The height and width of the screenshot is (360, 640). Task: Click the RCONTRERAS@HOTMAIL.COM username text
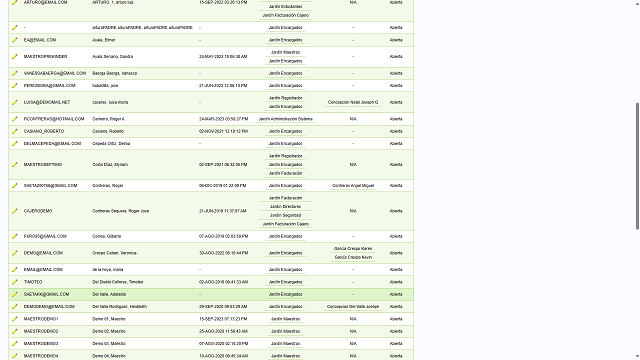tap(54, 119)
